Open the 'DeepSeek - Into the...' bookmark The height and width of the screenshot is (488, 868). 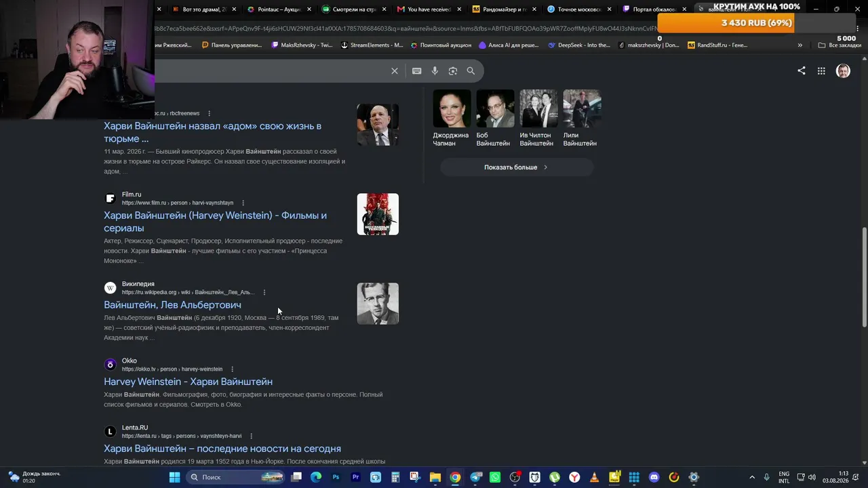click(x=579, y=45)
